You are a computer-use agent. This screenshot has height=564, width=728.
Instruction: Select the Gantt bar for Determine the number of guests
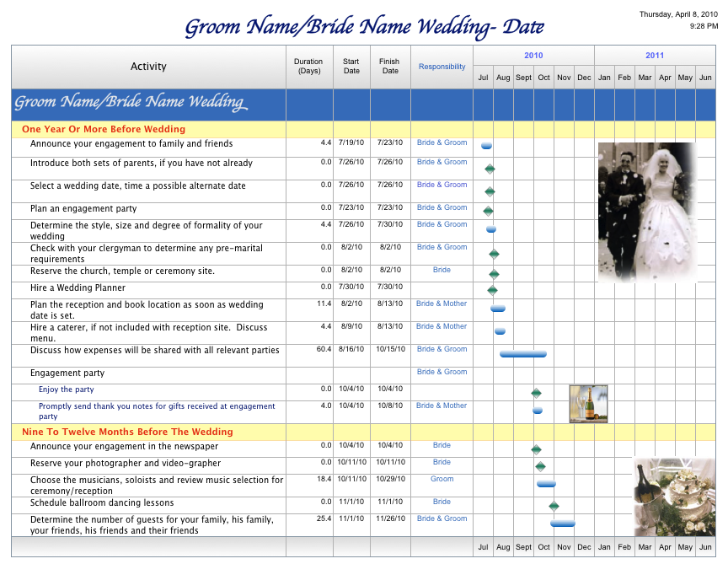pyautogui.click(x=562, y=524)
